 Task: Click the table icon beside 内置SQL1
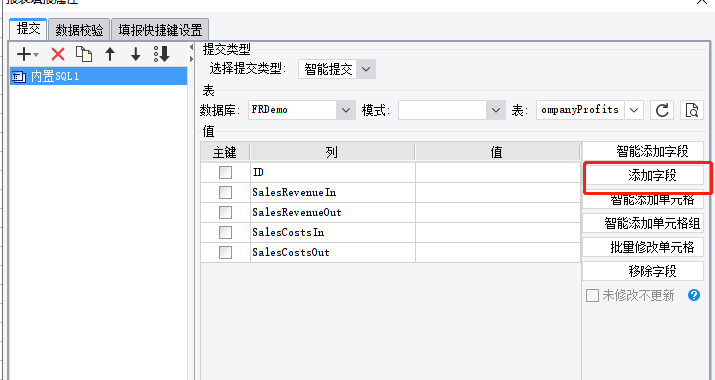[18, 76]
